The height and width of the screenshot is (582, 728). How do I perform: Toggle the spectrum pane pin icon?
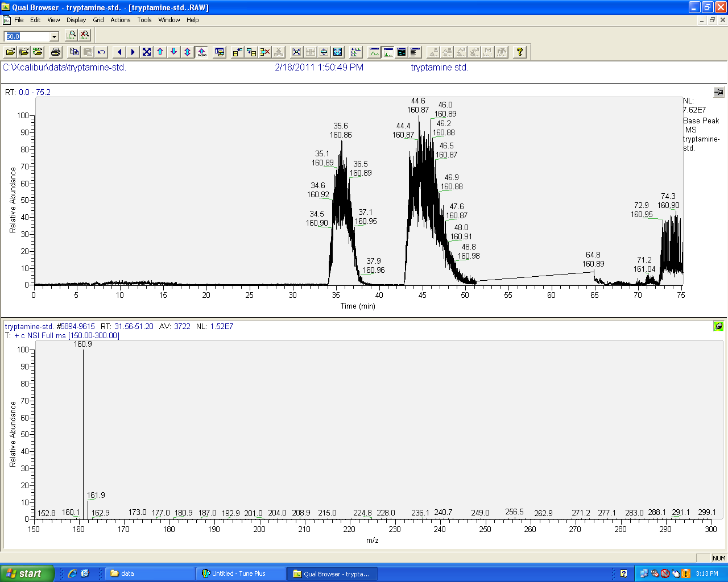pos(719,326)
